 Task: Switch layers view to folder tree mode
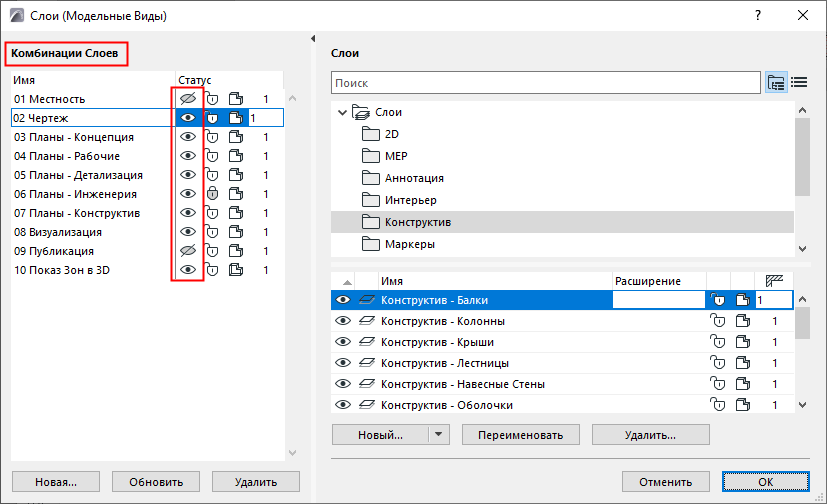(x=776, y=82)
